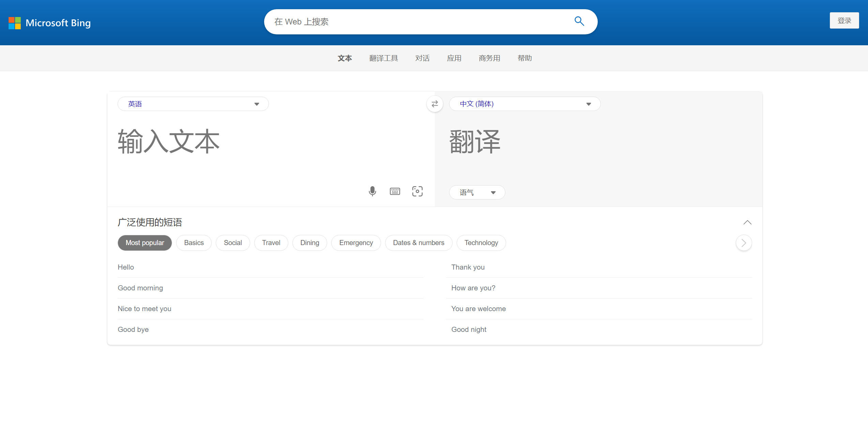Expand the 语气 tone dropdown
The height and width of the screenshot is (433, 868).
[477, 192]
